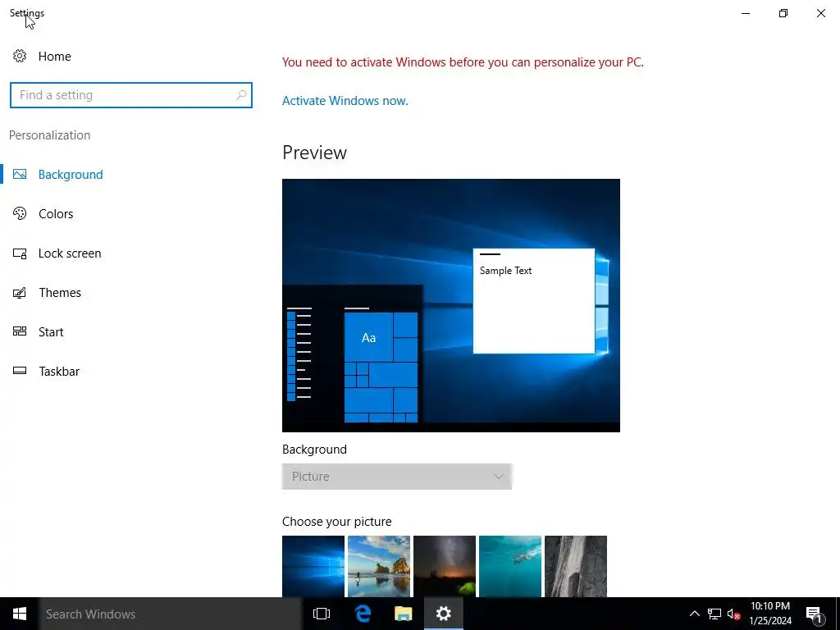The height and width of the screenshot is (630, 840).
Task: Open the Taskbar settings page
Action: tap(59, 372)
